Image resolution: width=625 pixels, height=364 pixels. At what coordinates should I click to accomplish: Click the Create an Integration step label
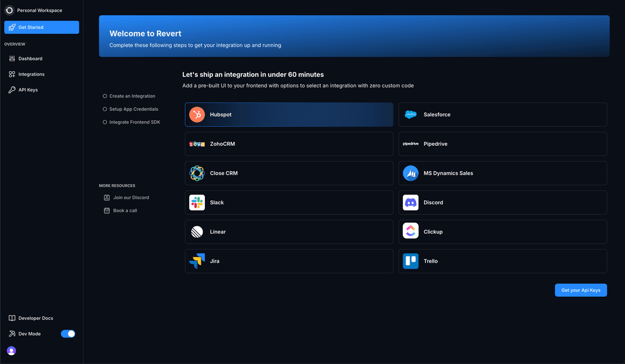pos(133,96)
